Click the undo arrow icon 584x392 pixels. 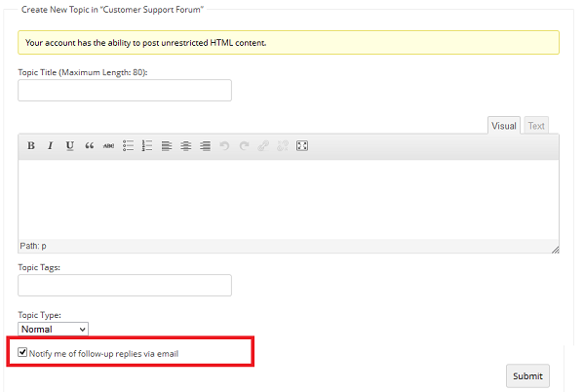point(224,145)
